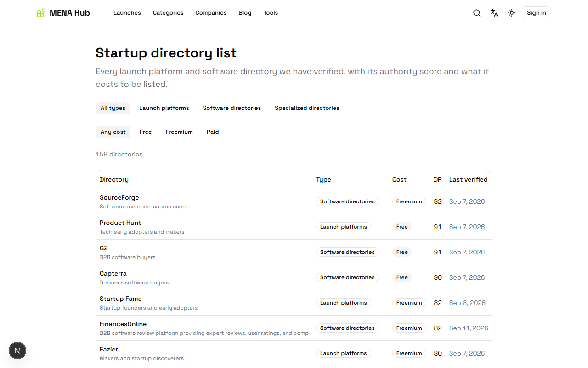Image resolution: width=588 pixels, height=368 pixels.
Task: Select the Any cost filter
Action: point(113,132)
